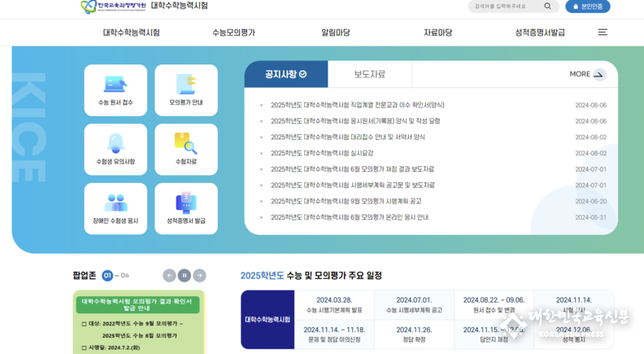Click schedule cell 2024.07.01. 수능 시행세부계획 공고
Screen dimensions: 644x354
[x=414, y=305]
